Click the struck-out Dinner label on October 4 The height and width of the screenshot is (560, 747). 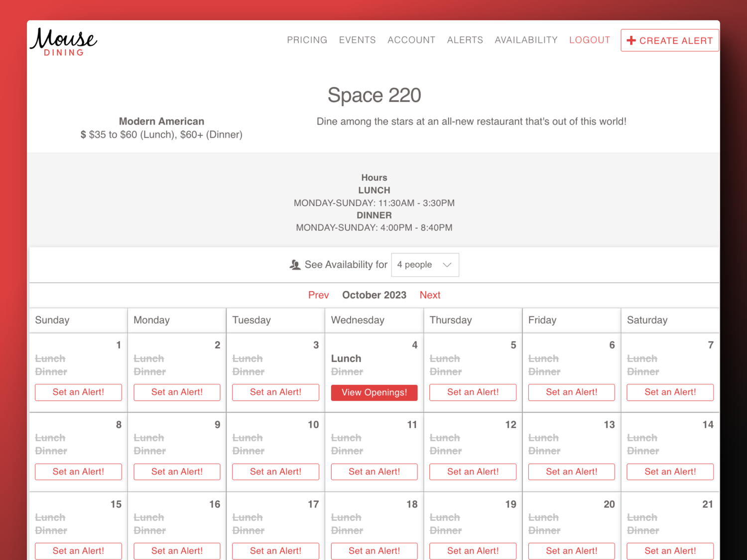click(347, 372)
